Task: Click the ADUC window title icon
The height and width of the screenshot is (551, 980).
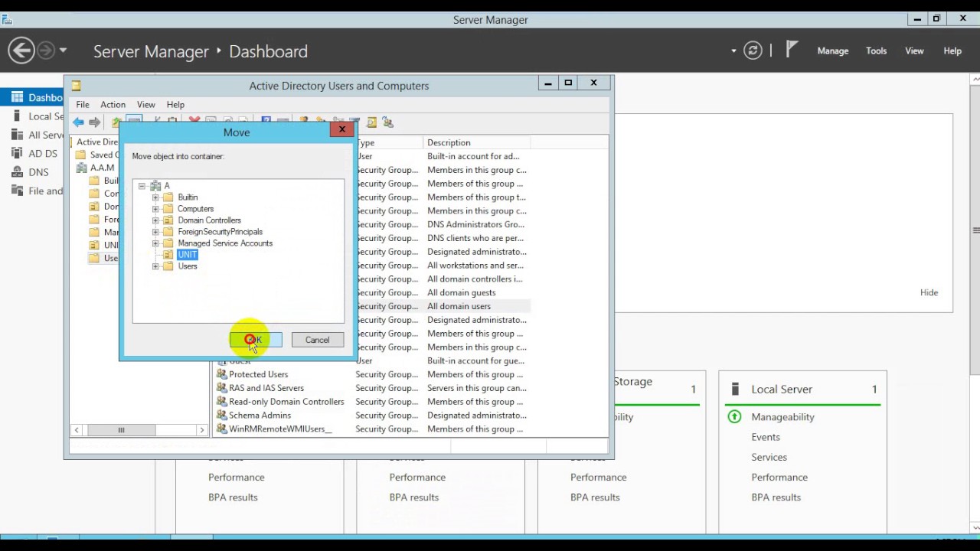Action: 76,86
